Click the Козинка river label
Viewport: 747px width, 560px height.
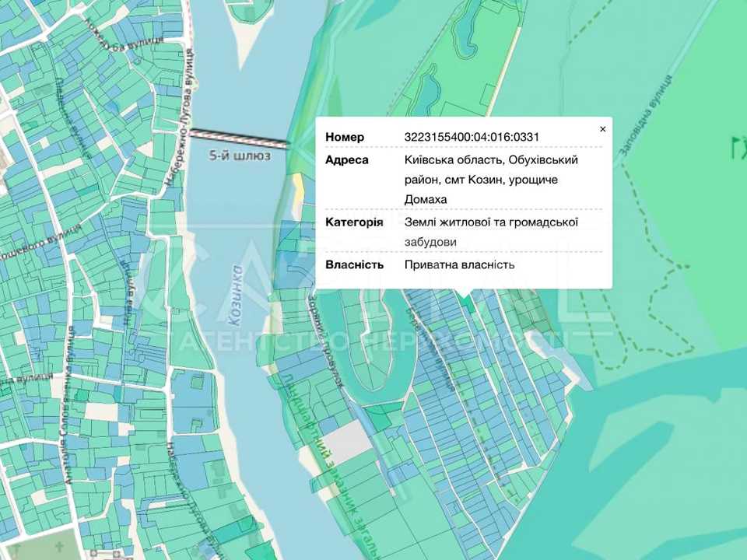pos(235,296)
